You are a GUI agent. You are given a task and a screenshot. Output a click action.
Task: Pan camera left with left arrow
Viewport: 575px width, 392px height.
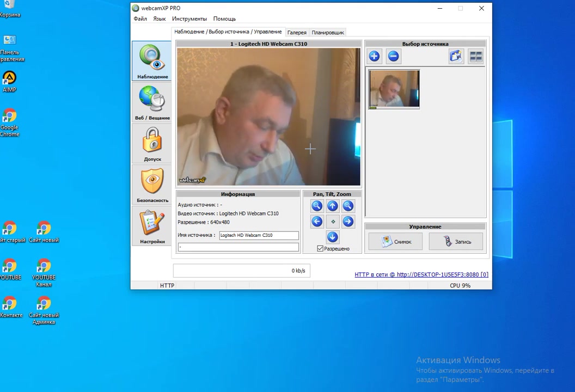(x=317, y=222)
